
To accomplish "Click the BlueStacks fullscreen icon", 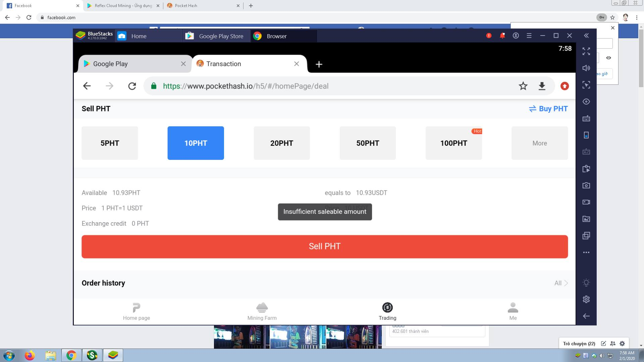I will [x=586, y=51].
